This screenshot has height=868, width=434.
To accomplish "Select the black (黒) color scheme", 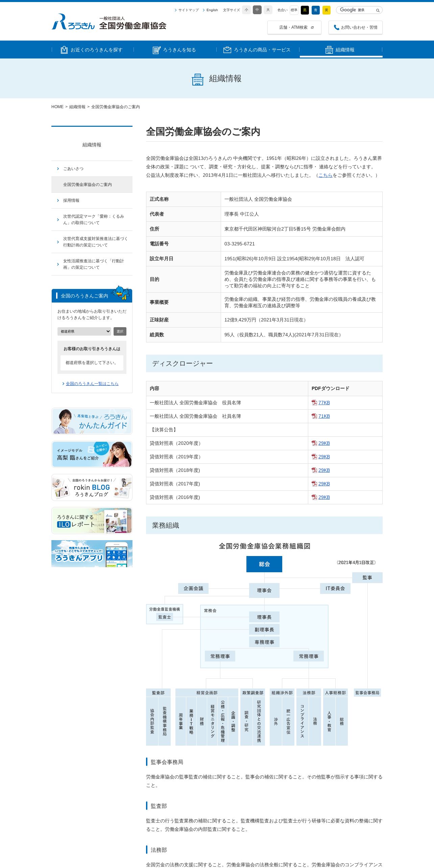I will (305, 10).
